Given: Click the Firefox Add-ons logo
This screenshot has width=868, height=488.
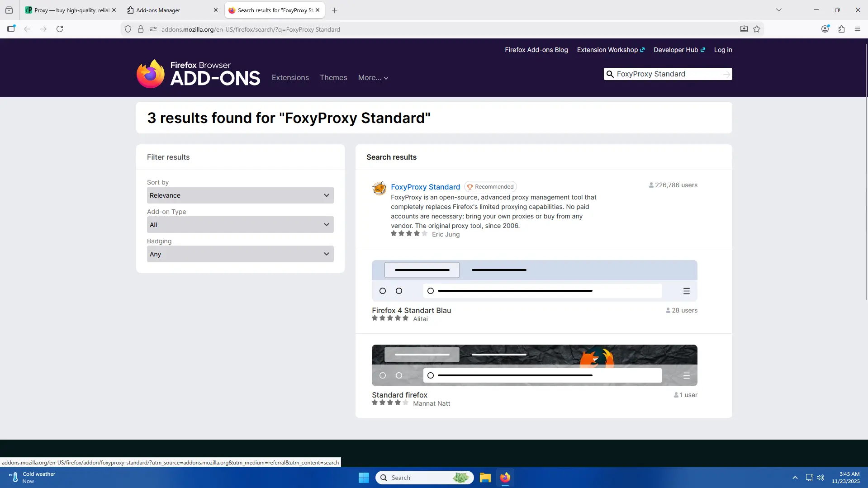Looking at the screenshot, I should tap(198, 73).
